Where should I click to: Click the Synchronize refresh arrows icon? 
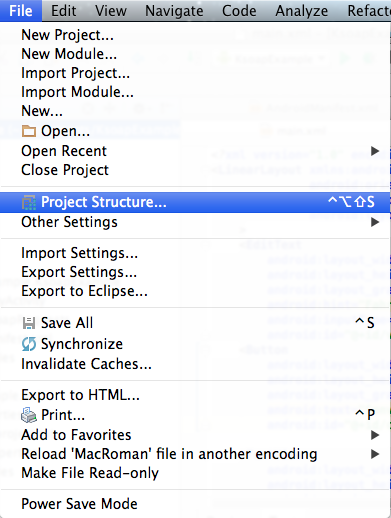click(x=29, y=344)
